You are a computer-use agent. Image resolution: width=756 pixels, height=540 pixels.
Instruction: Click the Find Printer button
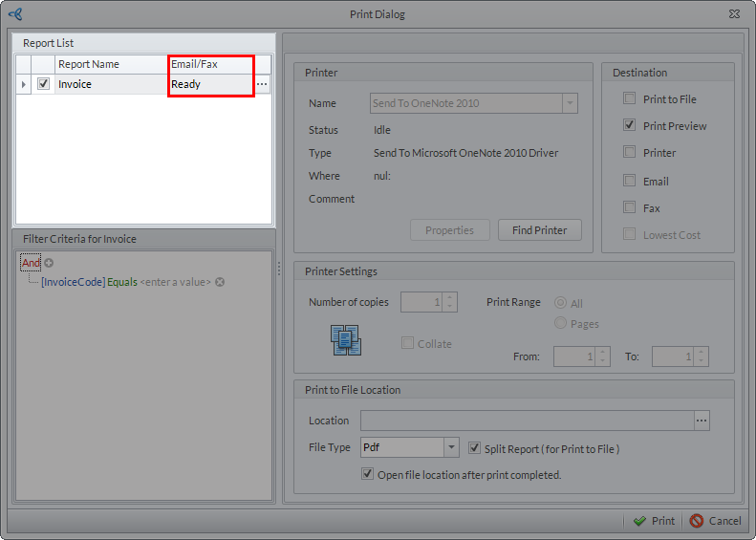(x=539, y=230)
